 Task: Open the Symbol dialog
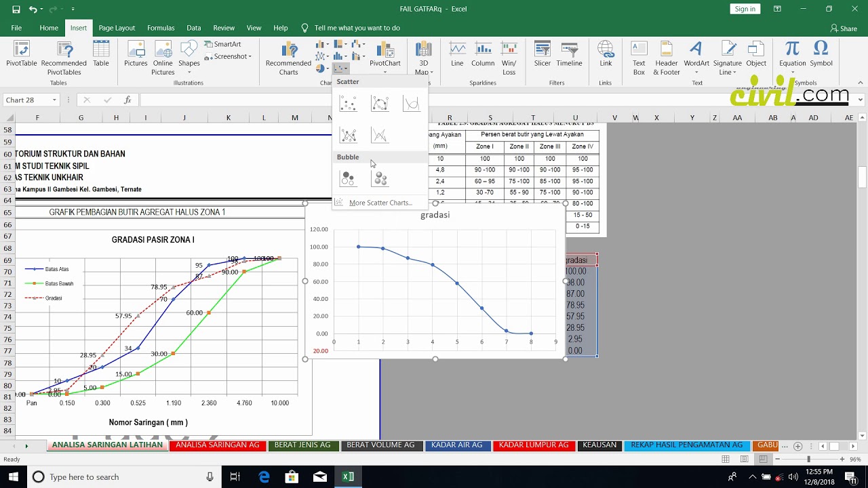tap(821, 54)
